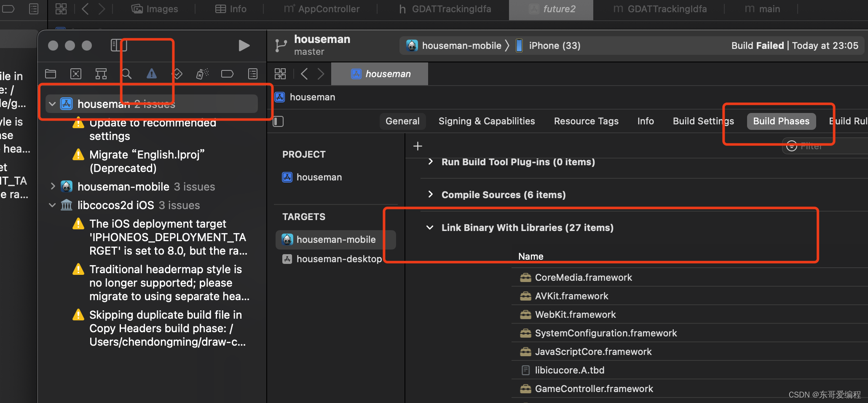The image size is (868, 403).
Task: Select SystemConfiguration.framework row
Action: point(690,333)
